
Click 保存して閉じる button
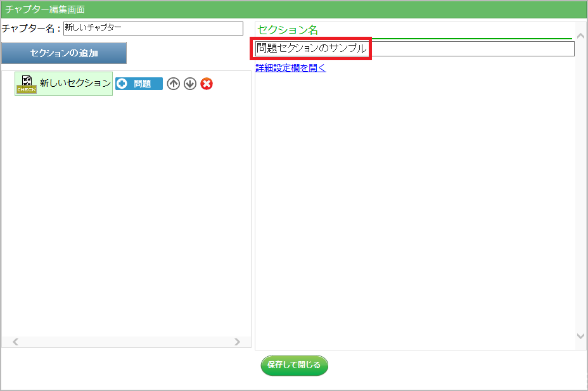pos(295,365)
